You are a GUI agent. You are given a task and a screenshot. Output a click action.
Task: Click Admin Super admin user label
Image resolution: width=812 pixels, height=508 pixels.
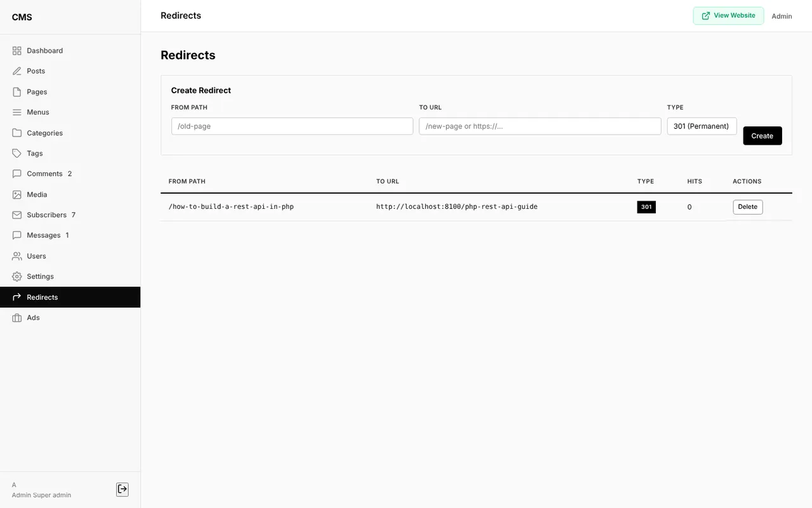click(x=41, y=495)
